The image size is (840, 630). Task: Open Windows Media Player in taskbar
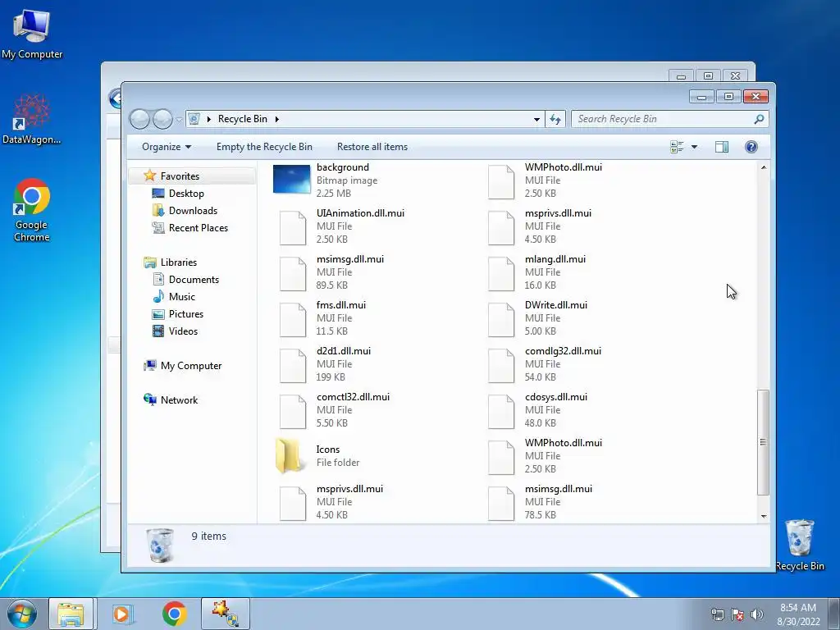click(x=122, y=614)
